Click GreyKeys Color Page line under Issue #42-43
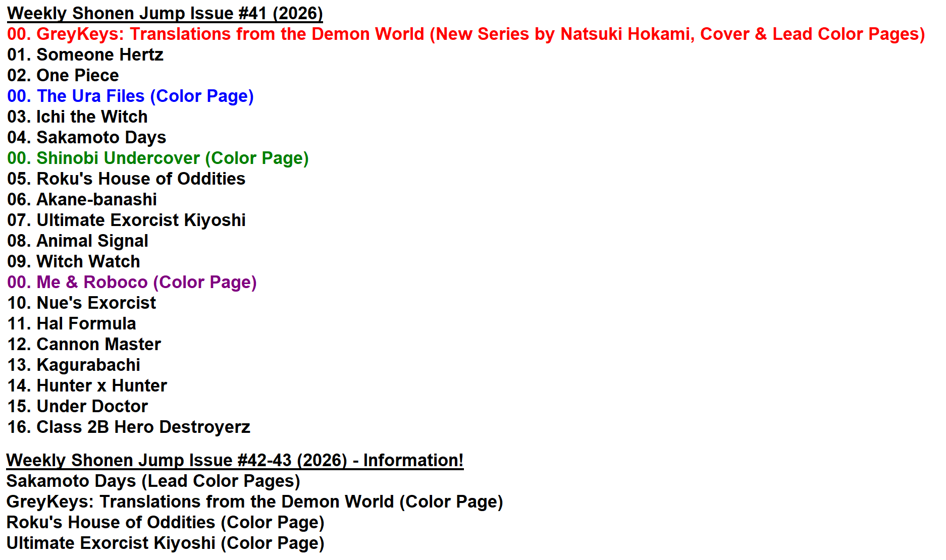Viewport: 946px width, 560px height. pos(254,501)
